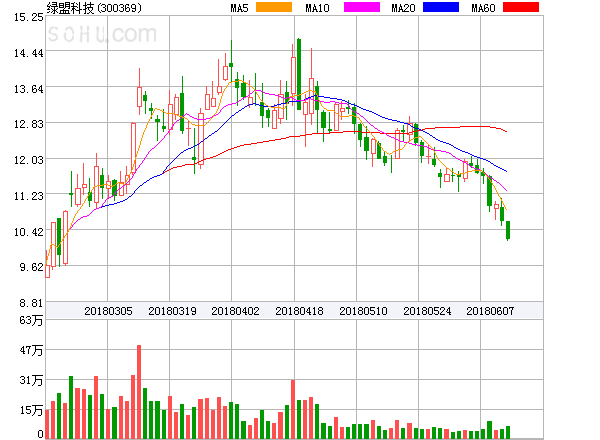Click the tallest red volume bar
The width and height of the screenshot is (600, 440).
point(139,392)
